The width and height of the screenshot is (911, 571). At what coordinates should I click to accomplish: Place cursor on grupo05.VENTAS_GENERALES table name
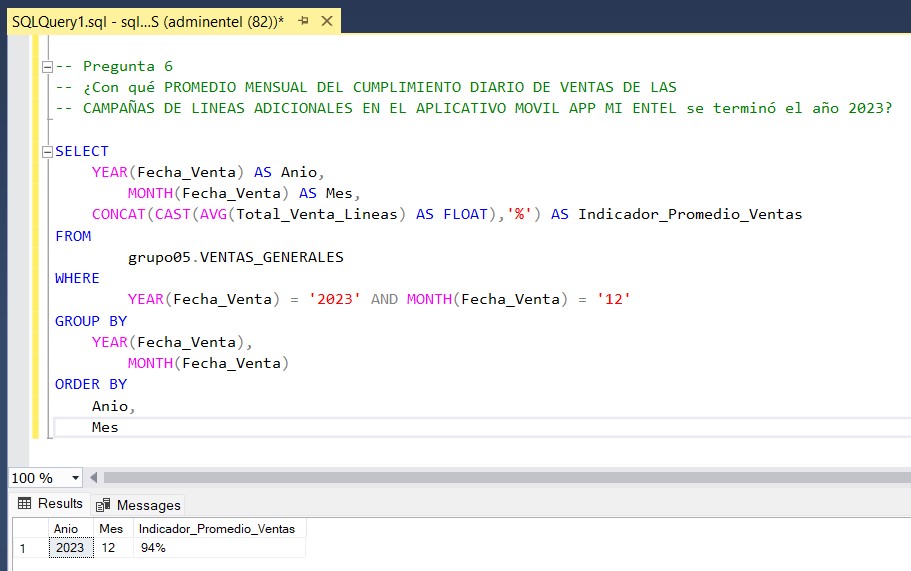click(235, 258)
